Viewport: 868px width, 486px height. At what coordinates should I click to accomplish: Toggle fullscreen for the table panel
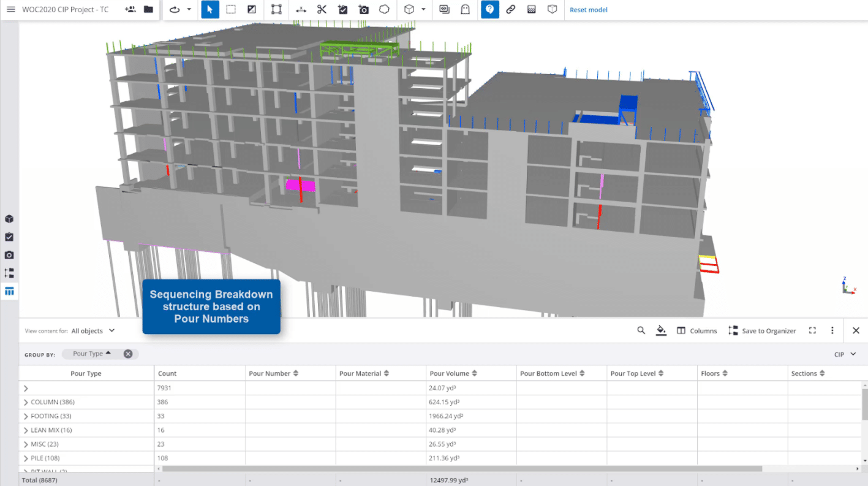point(812,330)
